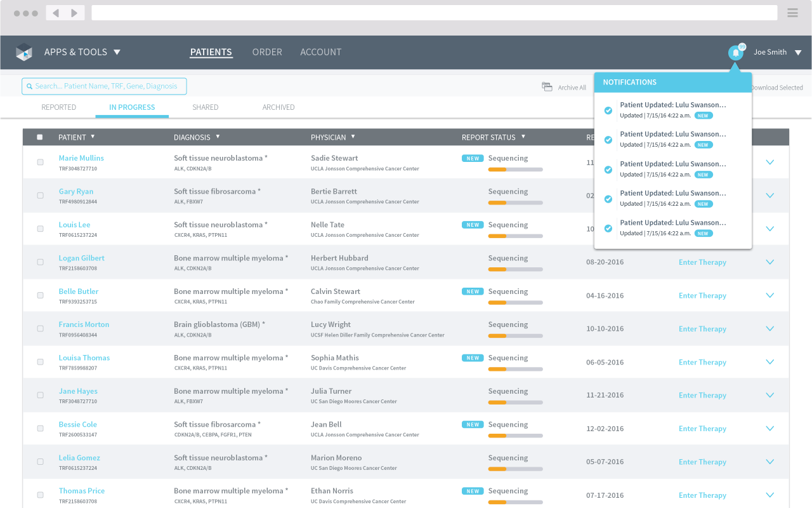Click Enter Therapy for Belle Butler
812x508 pixels.
(x=702, y=296)
